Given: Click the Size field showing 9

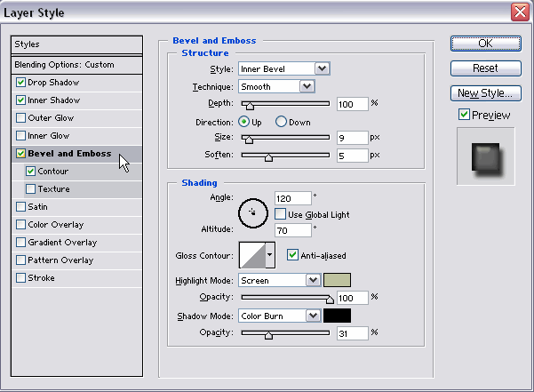Looking at the screenshot, I should [x=353, y=138].
